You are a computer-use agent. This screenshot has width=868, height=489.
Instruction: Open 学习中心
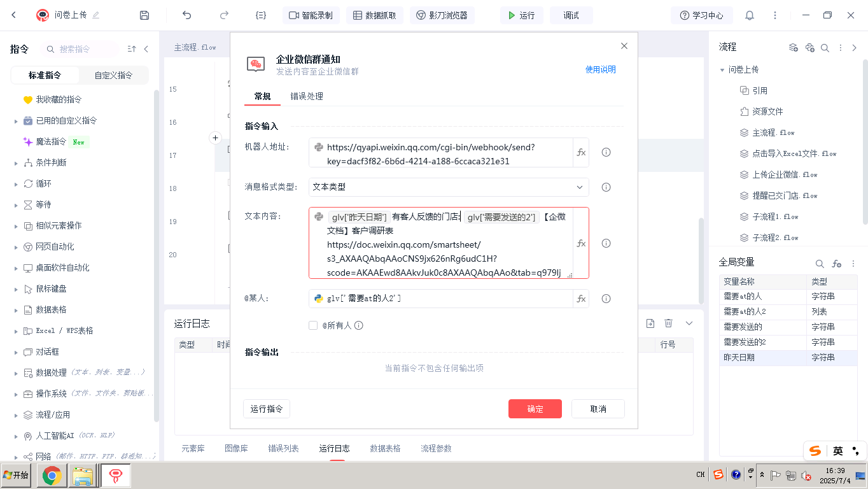click(702, 15)
